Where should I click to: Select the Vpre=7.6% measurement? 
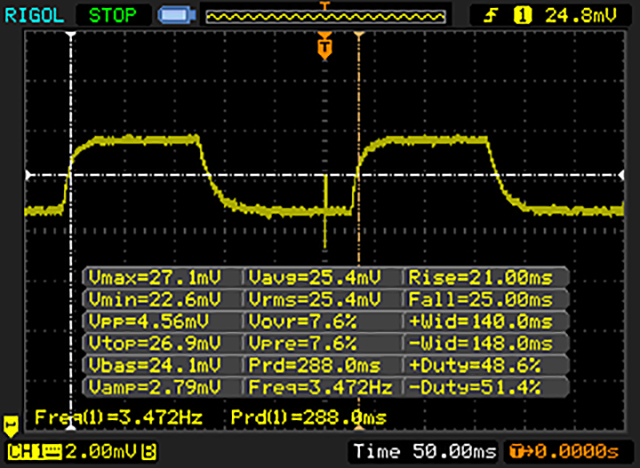coord(302,343)
